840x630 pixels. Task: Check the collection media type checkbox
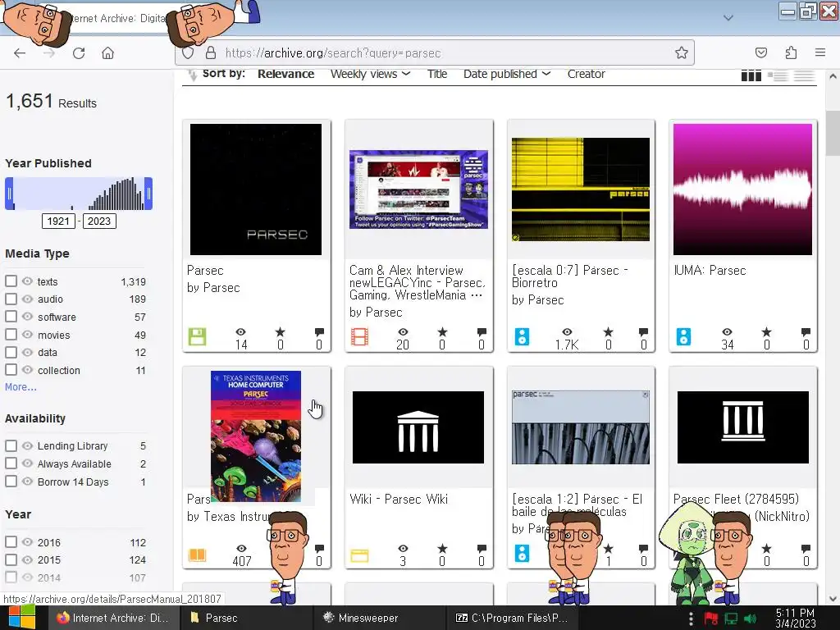(x=11, y=370)
